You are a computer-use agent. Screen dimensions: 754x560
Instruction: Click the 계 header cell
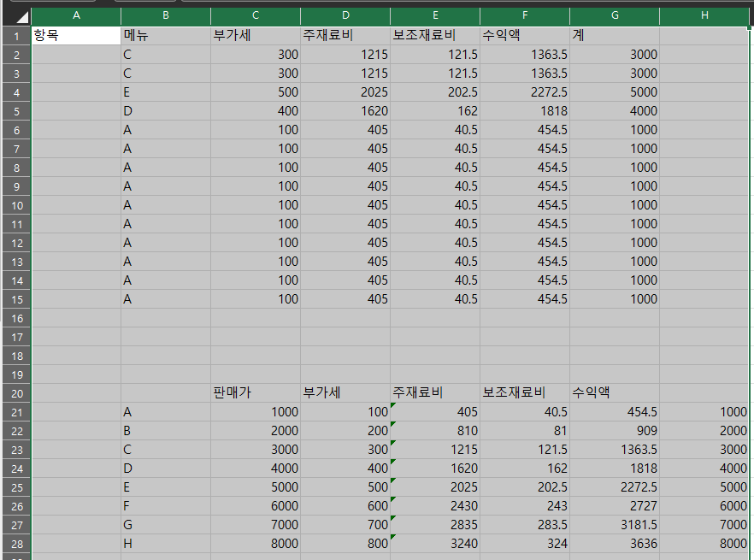click(x=615, y=36)
